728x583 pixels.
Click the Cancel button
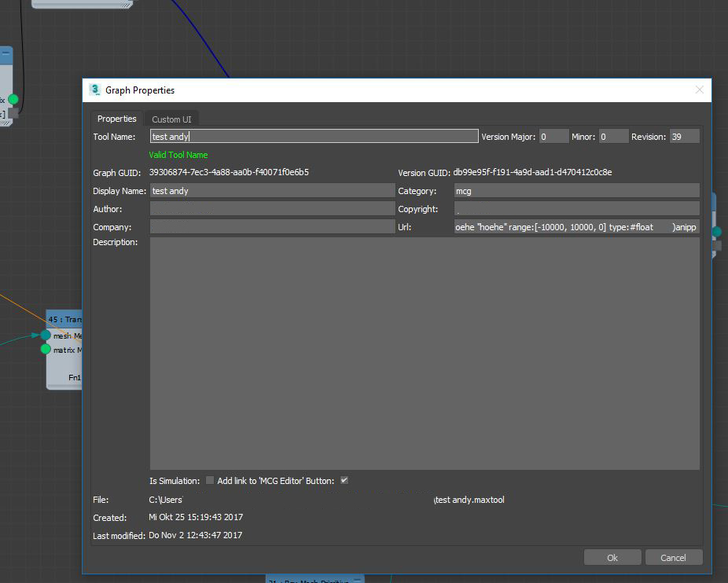tap(674, 557)
